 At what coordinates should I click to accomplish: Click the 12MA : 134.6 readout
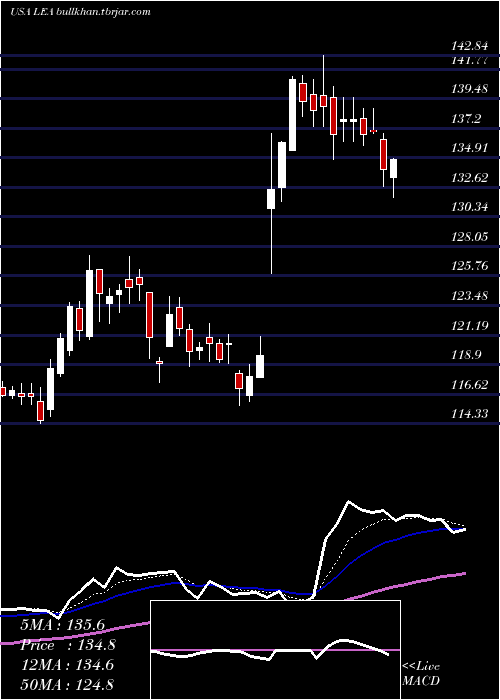(67, 665)
